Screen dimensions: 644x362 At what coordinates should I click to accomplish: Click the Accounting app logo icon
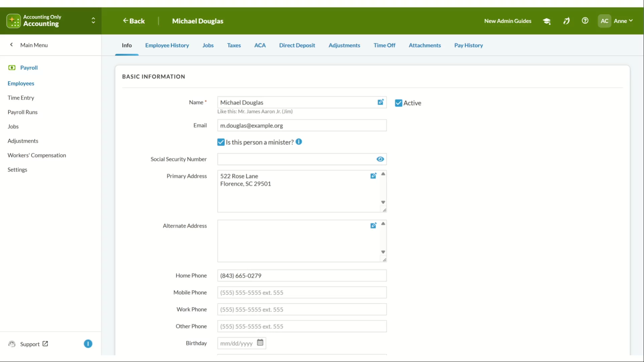pyautogui.click(x=13, y=21)
